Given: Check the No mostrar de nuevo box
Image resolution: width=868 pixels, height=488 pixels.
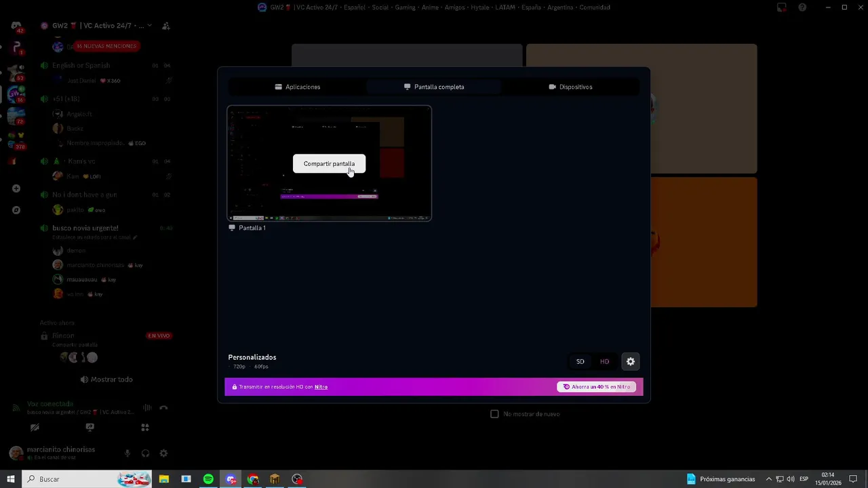Looking at the screenshot, I should click(x=494, y=413).
